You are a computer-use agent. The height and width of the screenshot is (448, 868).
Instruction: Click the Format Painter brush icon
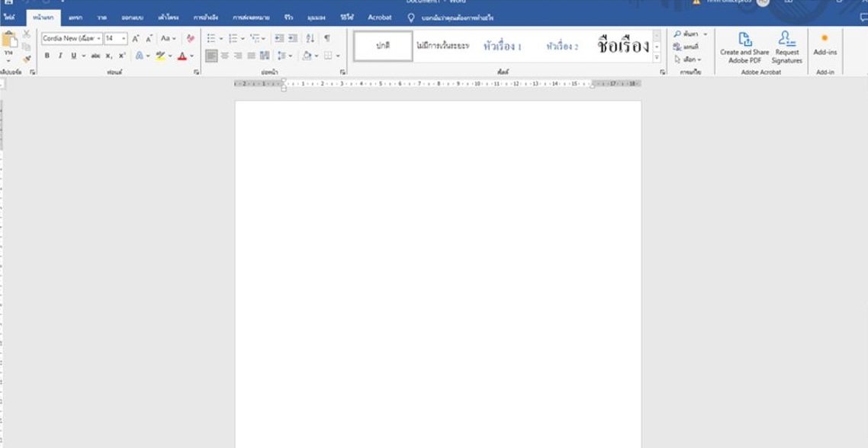click(27, 60)
